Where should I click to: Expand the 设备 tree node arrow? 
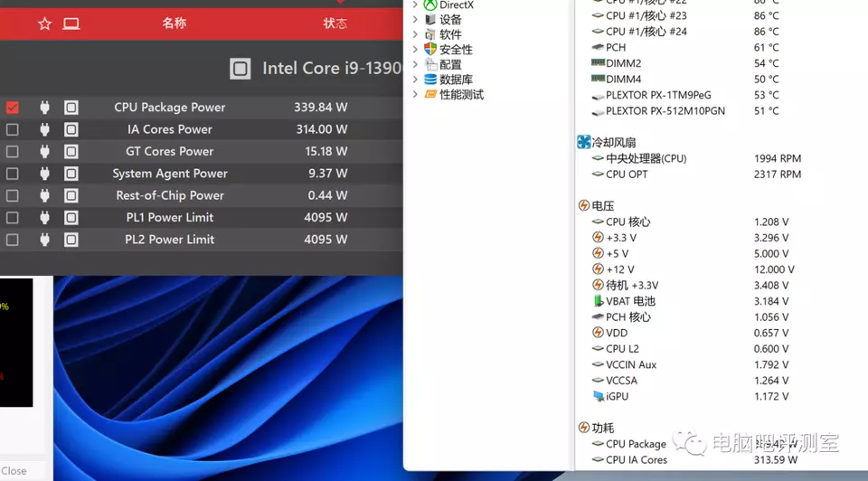tap(415, 19)
